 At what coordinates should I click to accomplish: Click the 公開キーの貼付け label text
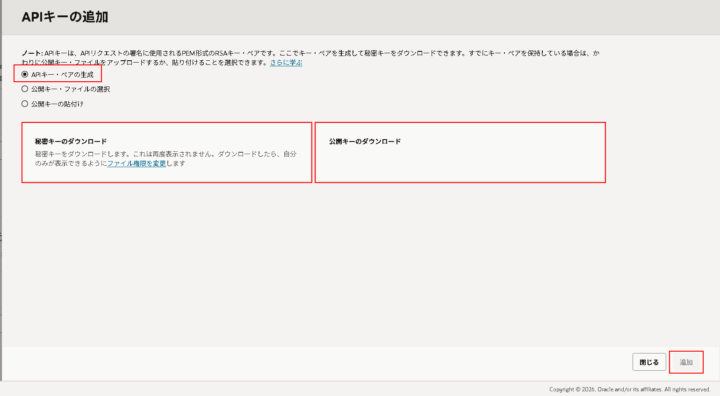click(x=57, y=104)
